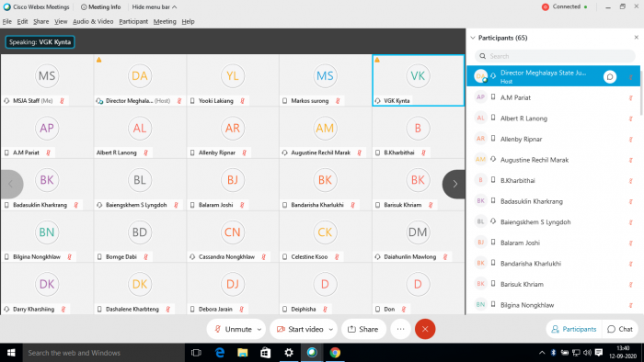The height and width of the screenshot is (362, 644).
Task: Click muted mic icon on Markos surong tile
Action: [338, 101]
